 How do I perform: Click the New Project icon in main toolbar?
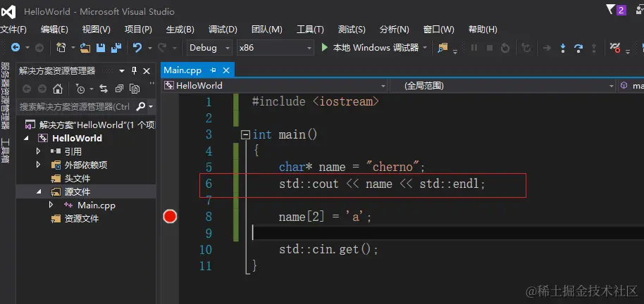(x=61, y=48)
